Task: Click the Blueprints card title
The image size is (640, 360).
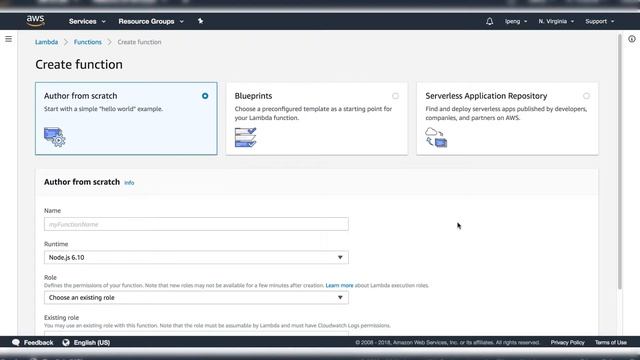Action: (253, 96)
